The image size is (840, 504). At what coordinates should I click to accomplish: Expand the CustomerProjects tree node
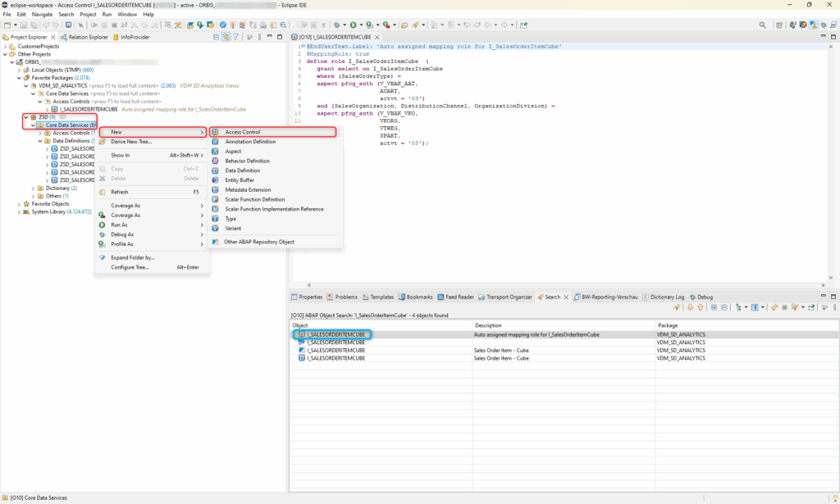pyautogui.click(x=6, y=47)
